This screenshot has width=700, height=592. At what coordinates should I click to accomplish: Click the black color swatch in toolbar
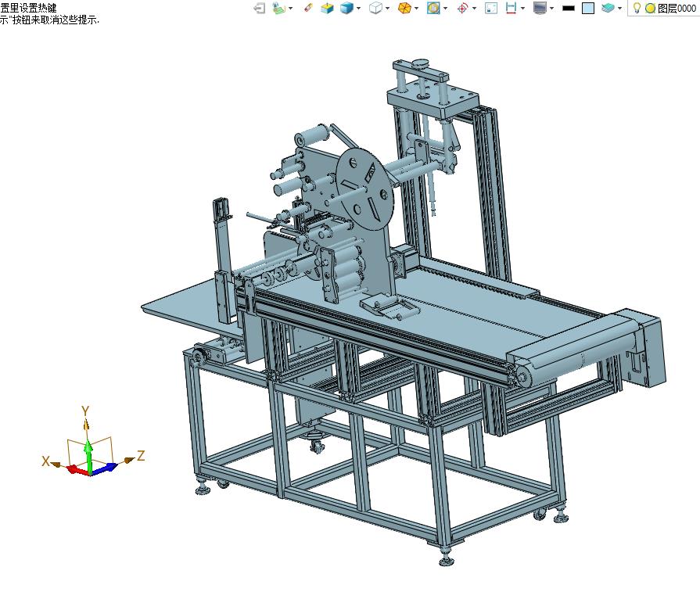[569, 8]
